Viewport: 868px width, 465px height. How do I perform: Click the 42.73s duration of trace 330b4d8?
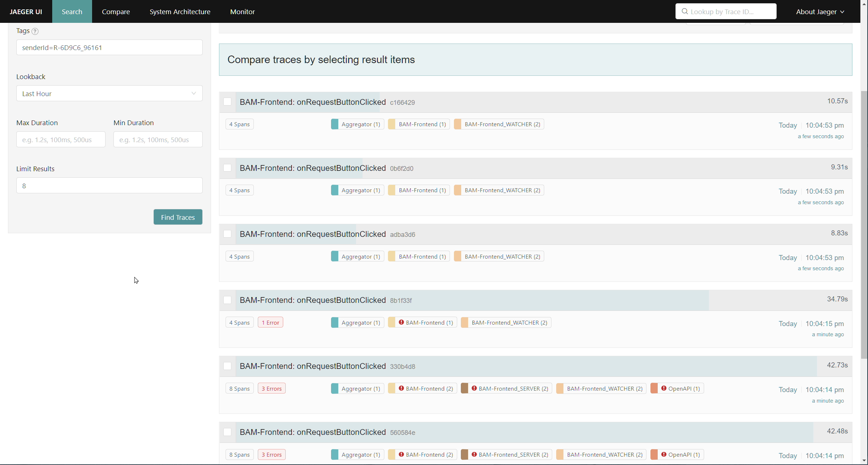point(837,365)
